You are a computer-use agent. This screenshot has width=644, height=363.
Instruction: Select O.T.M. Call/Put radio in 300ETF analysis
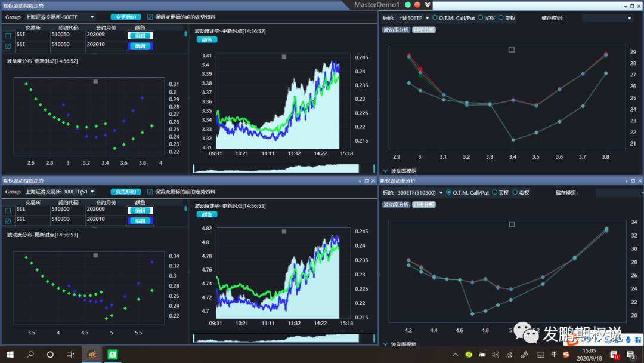click(448, 192)
